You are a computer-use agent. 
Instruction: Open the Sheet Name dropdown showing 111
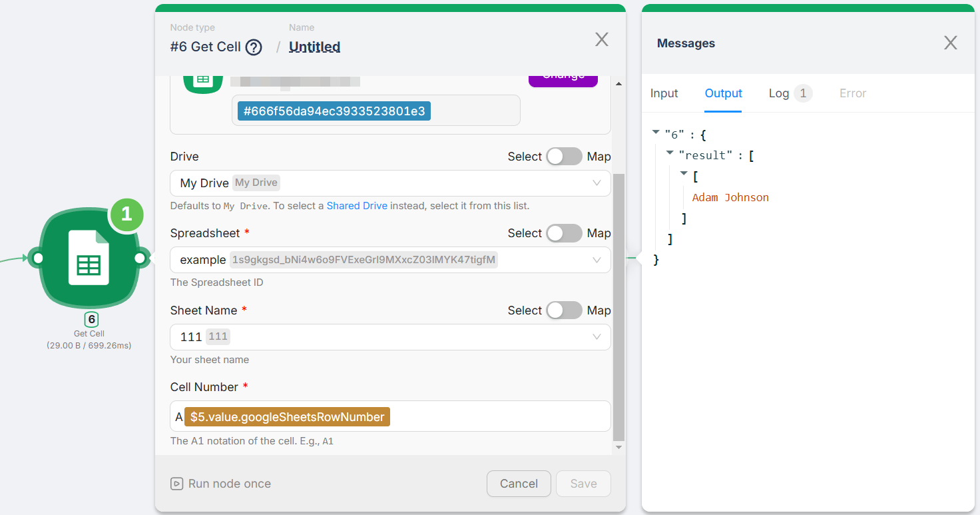[x=390, y=337]
